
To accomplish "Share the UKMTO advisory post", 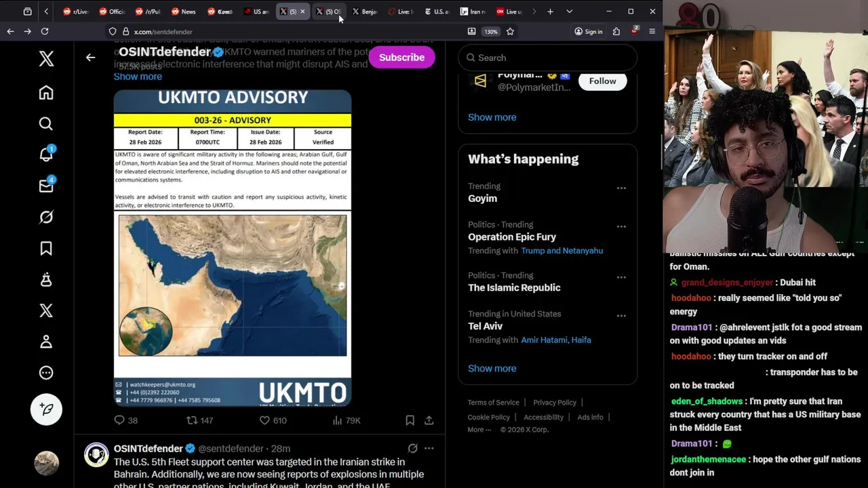I will coord(429,420).
